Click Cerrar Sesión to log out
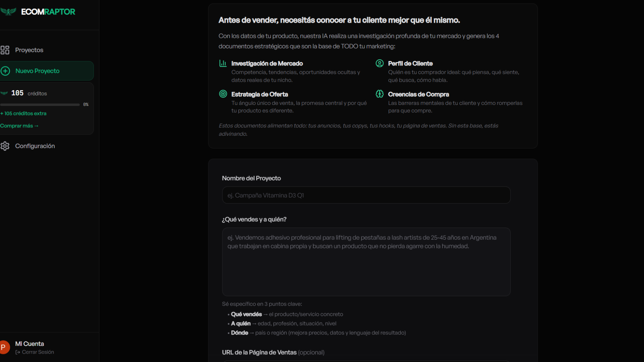The width and height of the screenshot is (644, 362). click(38, 352)
